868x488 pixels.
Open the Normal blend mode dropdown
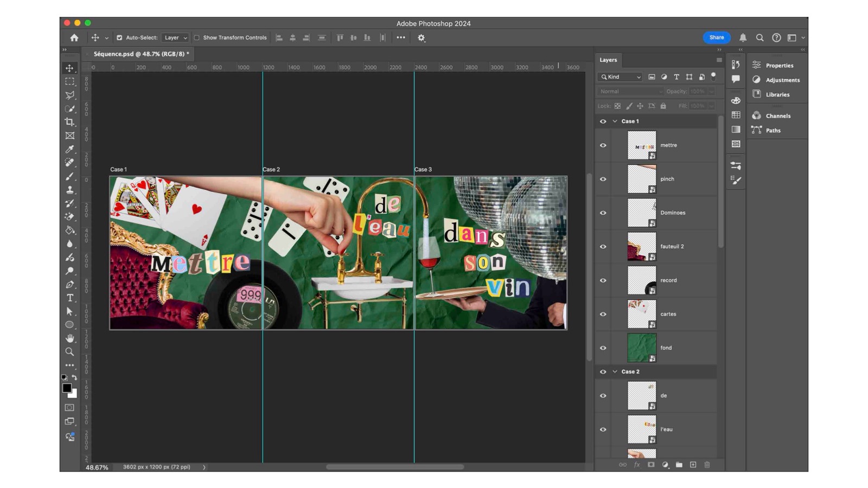(630, 92)
